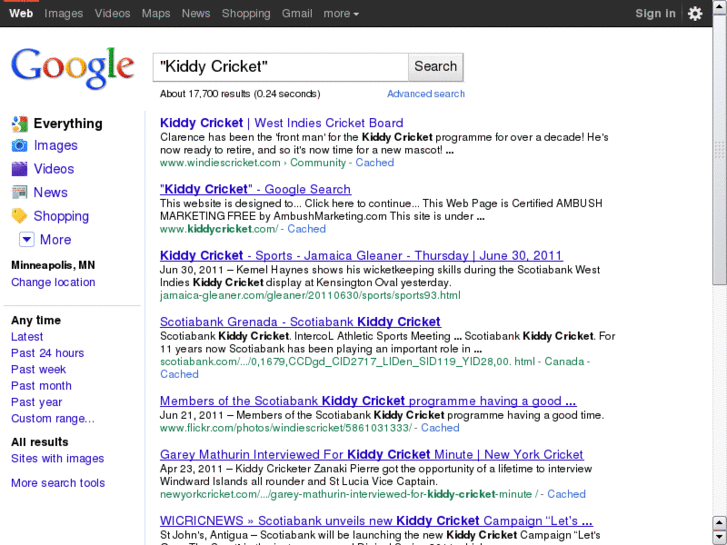Open "Kiddy Cricket" - Google Search result
Viewport: 727px width, 545px height.
255,189
